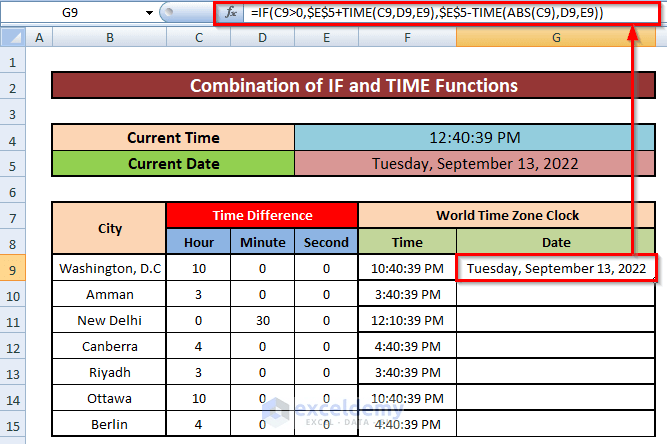Open the Name Box dropdown arrow
Image resolution: width=667 pixels, height=444 pixels.
pos(149,13)
